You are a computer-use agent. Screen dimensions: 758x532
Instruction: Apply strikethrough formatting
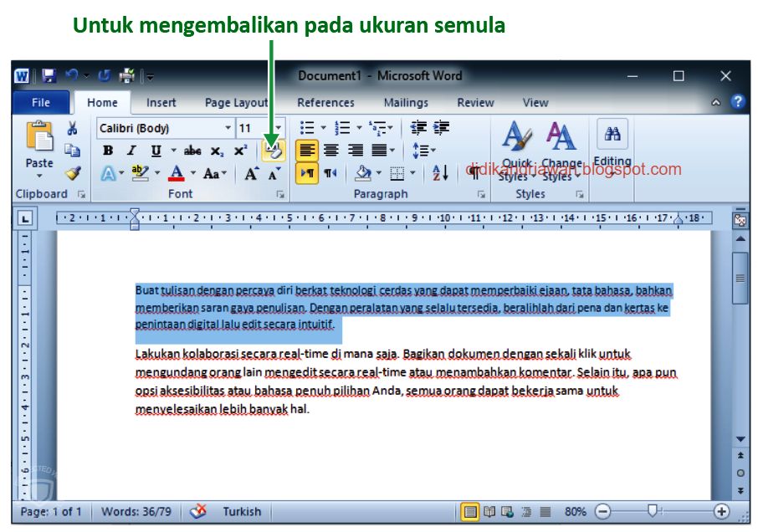[192, 149]
